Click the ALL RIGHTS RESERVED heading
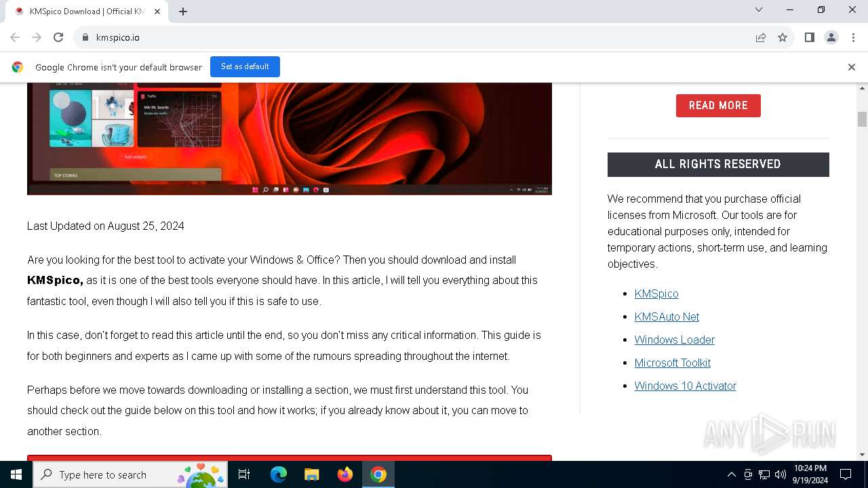868x488 pixels. point(718,164)
